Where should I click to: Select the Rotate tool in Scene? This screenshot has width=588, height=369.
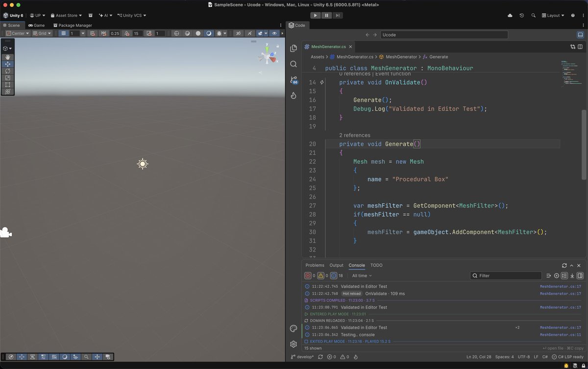pyautogui.click(x=7, y=71)
